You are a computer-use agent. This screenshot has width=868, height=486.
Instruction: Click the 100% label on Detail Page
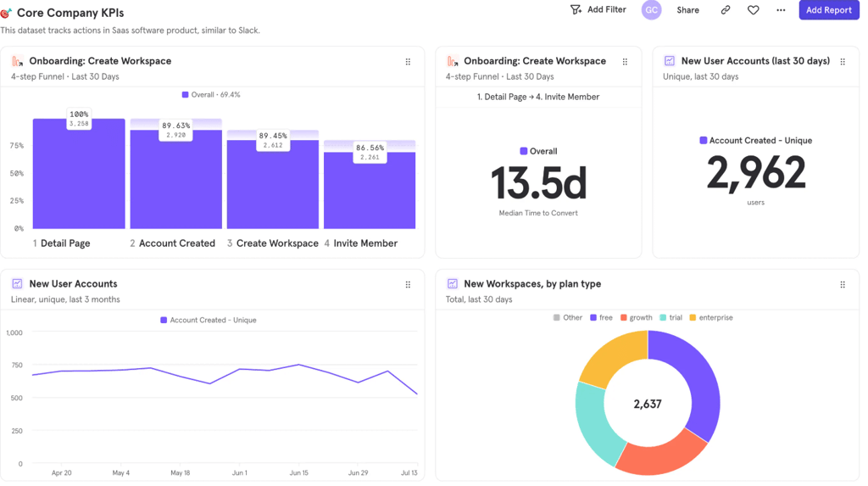[79, 119]
